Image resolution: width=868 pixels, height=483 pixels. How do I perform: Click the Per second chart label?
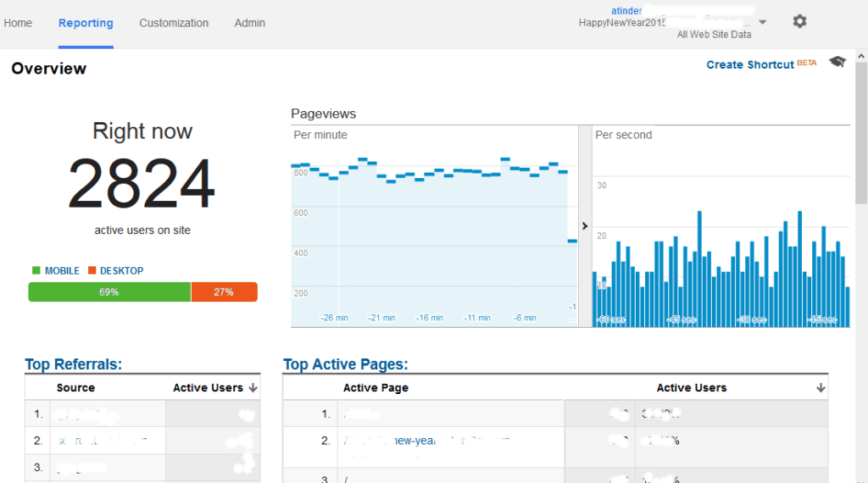623,135
